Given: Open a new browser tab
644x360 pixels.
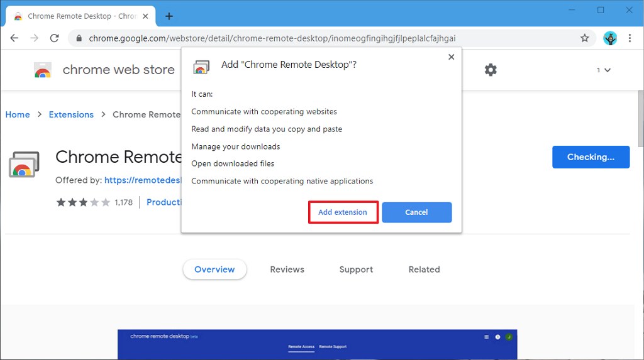Looking at the screenshot, I should (x=169, y=16).
